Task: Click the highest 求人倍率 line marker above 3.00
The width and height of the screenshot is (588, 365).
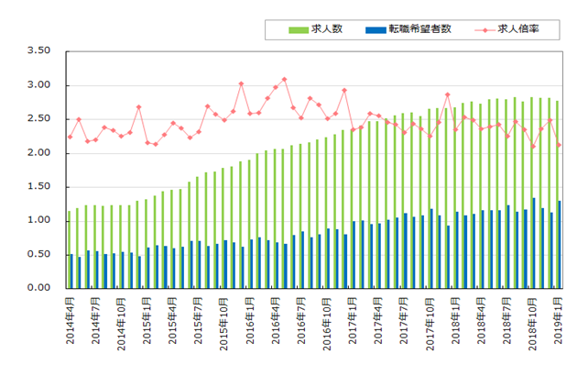Action: (x=284, y=80)
